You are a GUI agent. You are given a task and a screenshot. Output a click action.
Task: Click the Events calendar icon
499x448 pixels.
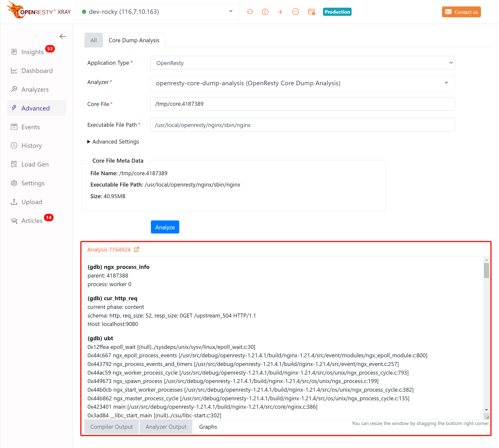click(x=14, y=127)
